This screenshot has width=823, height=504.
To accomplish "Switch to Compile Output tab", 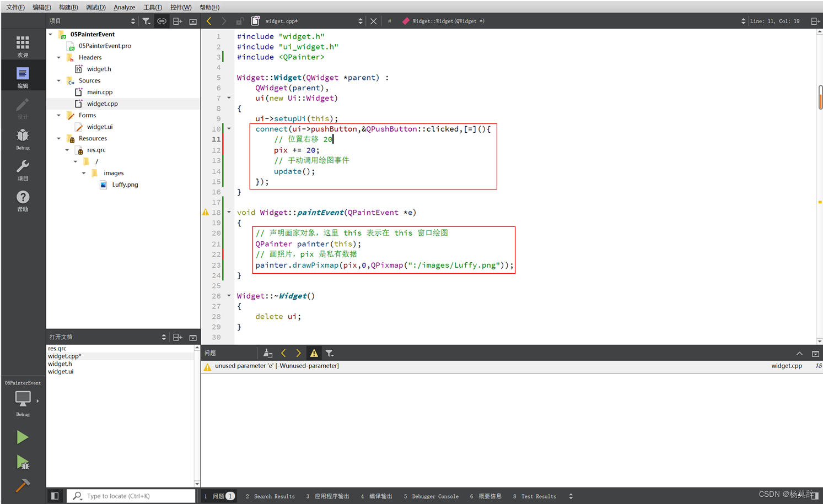I will coord(376,496).
